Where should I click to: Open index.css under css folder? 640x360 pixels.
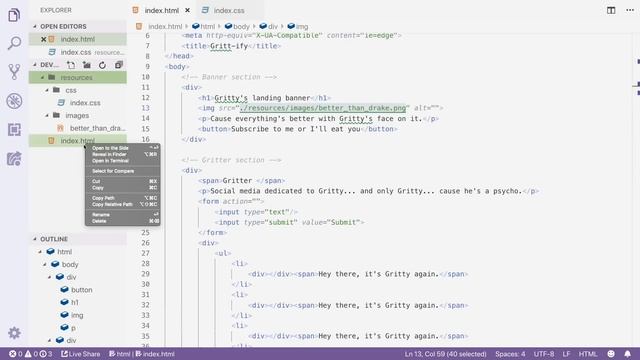pos(78,103)
